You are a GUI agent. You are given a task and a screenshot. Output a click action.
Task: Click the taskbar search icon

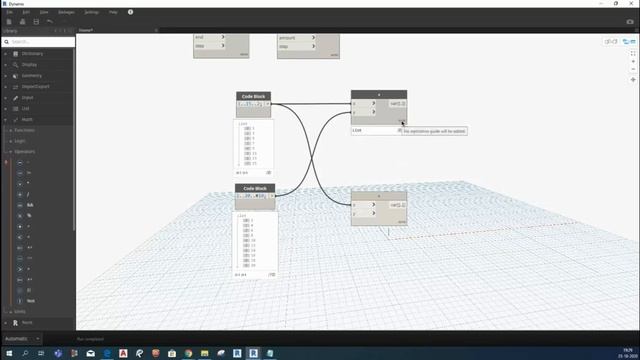[x=25, y=353]
